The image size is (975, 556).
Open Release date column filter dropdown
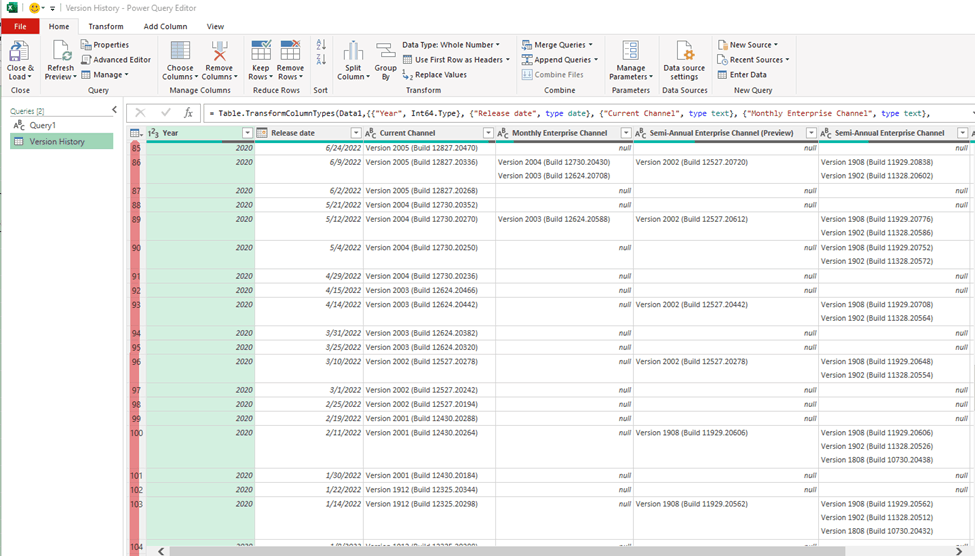tap(356, 133)
